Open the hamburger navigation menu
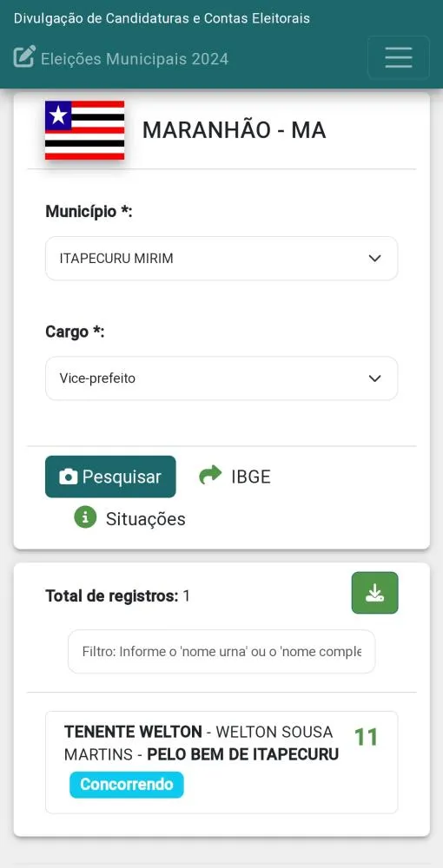The image size is (443, 868). point(398,57)
